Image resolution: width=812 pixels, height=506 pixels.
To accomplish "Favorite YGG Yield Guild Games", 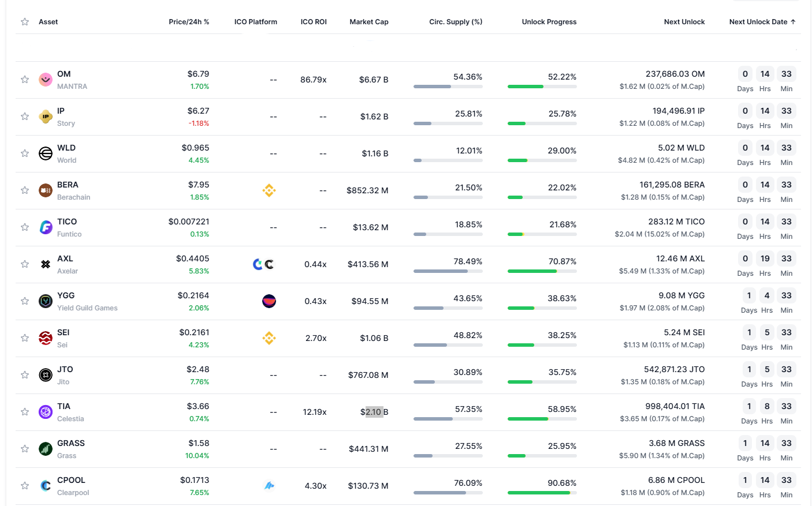I will (25, 301).
